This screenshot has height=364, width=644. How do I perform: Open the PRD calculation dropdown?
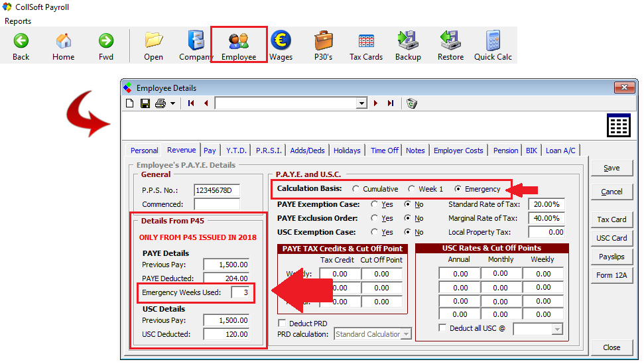(406, 334)
